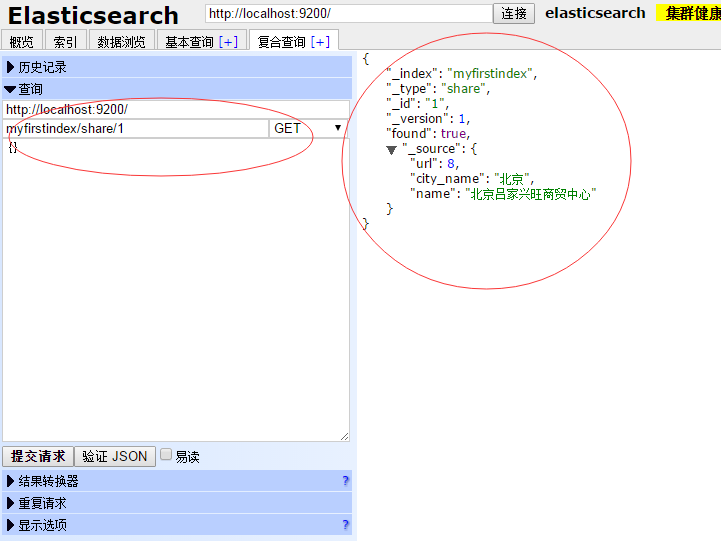The width and height of the screenshot is (721, 542).
Task: Collapse the 查询 query section
Action: (177, 89)
